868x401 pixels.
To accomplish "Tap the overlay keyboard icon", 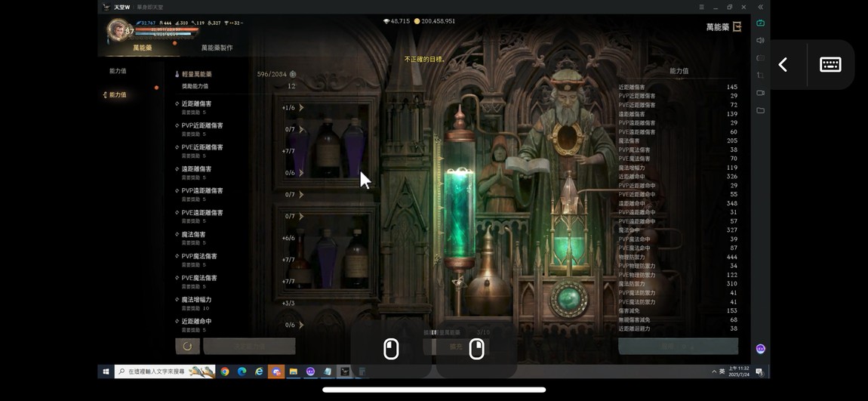I will click(x=830, y=65).
